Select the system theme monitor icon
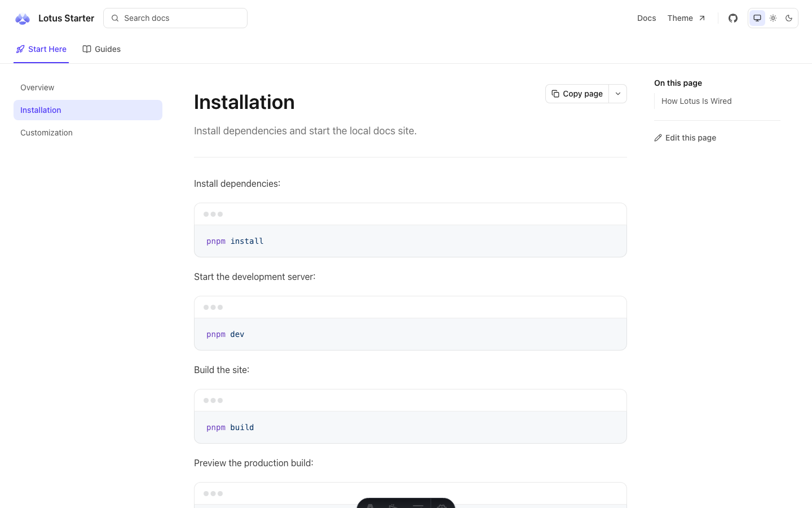The width and height of the screenshot is (812, 508). [x=757, y=18]
